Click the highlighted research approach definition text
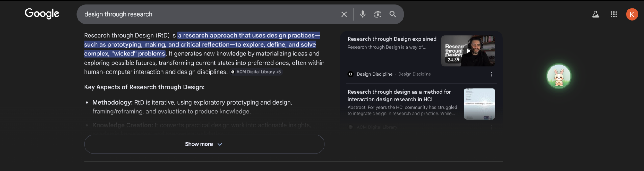The image size is (644, 171). [x=202, y=44]
